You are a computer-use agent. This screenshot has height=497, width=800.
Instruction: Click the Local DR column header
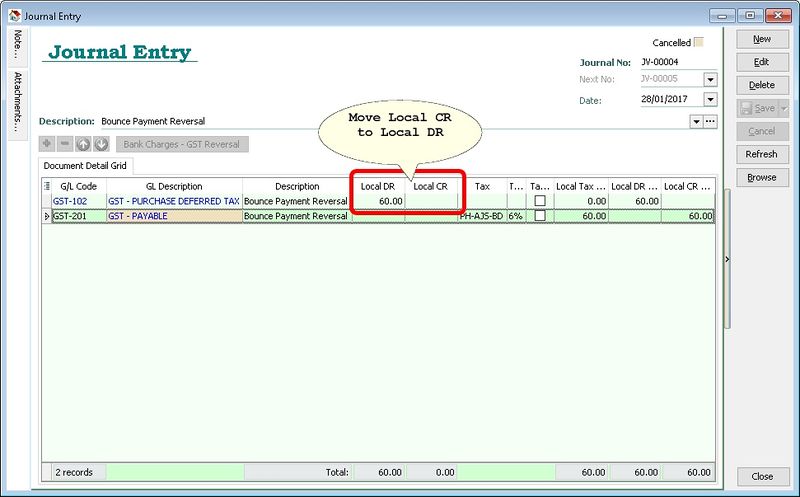[377, 186]
